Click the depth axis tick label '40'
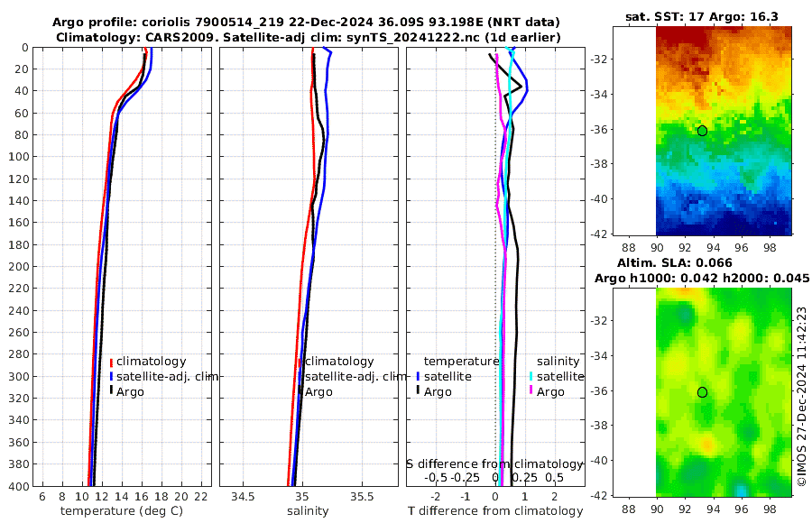The image size is (812, 523). coord(22,90)
